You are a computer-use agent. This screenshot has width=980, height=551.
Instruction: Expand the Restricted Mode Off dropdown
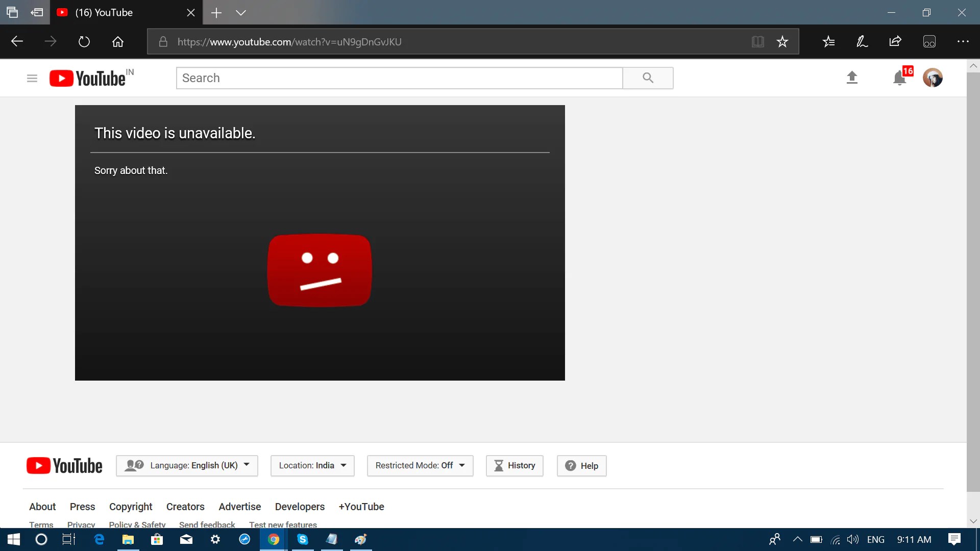pos(420,465)
